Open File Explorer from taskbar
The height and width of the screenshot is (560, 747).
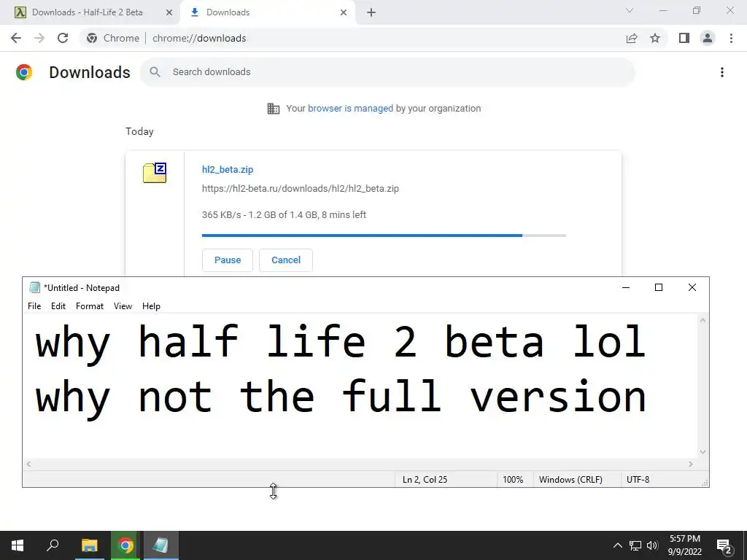click(x=89, y=545)
